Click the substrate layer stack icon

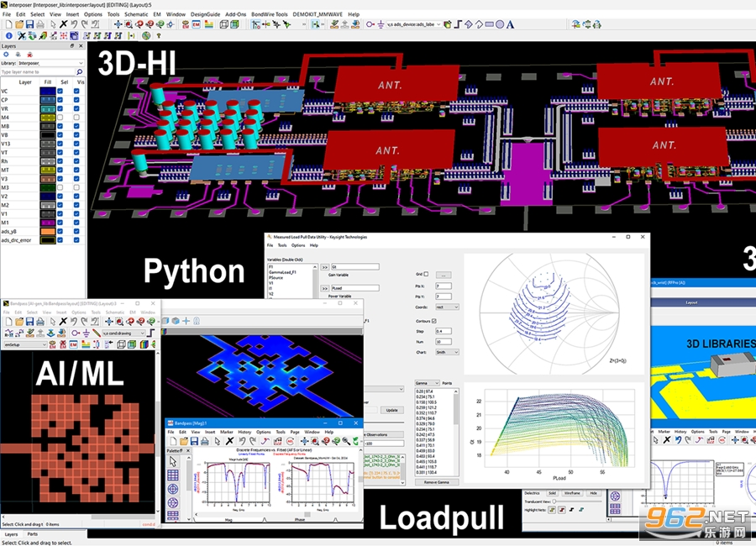tap(209, 24)
